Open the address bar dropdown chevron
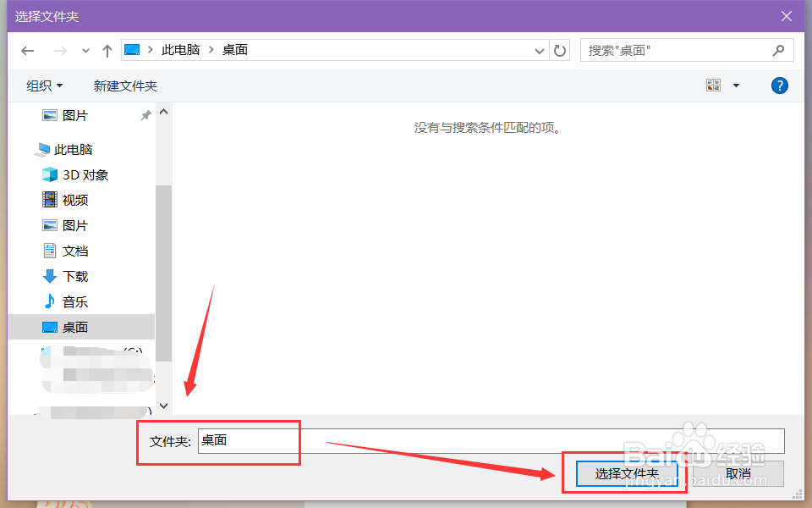The width and height of the screenshot is (812, 508). pos(540,50)
